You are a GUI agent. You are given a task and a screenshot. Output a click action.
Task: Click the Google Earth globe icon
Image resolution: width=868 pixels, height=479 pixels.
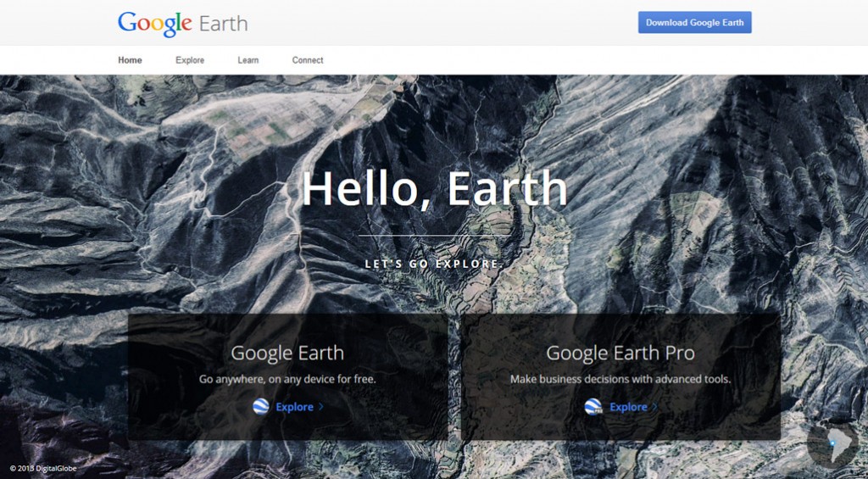click(x=261, y=406)
